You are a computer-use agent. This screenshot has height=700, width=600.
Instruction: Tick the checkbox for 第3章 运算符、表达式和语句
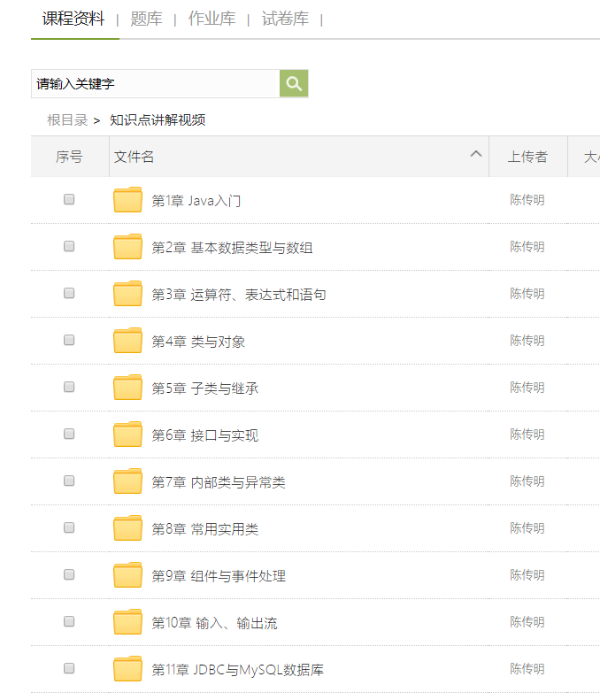coord(69,294)
